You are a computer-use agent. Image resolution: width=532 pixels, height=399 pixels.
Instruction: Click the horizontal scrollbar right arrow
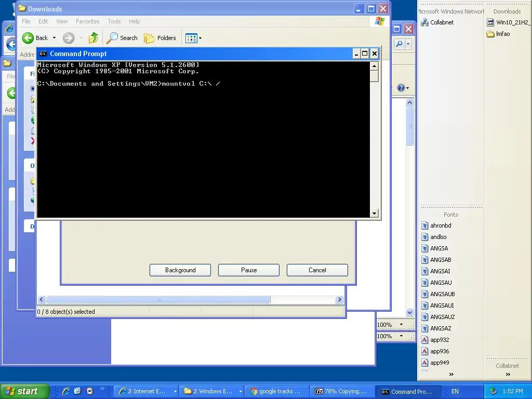[x=339, y=300]
